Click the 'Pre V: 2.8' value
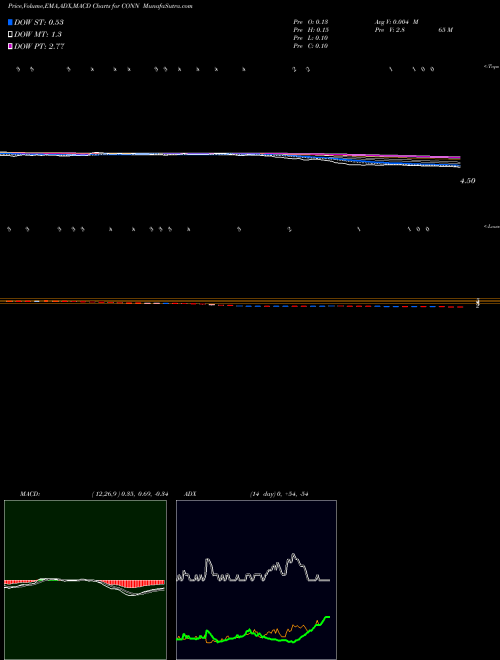 [390, 30]
